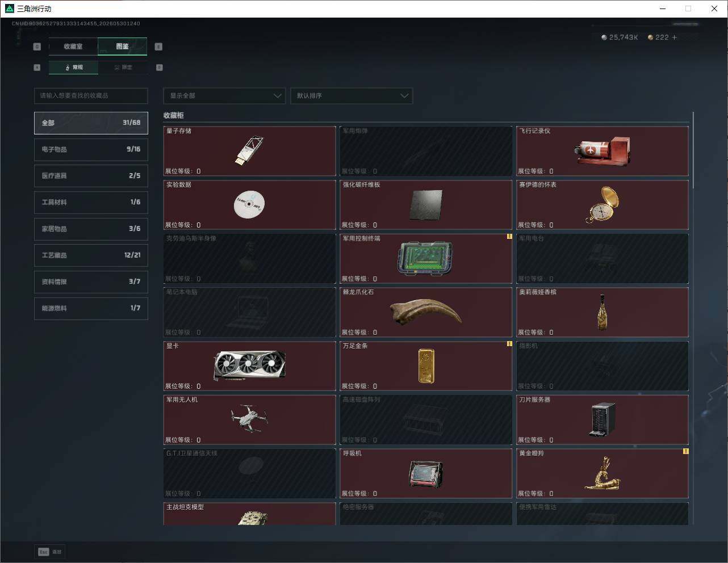Filter by 家居物品 category
This screenshot has height=563, width=728.
tap(91, 229)
